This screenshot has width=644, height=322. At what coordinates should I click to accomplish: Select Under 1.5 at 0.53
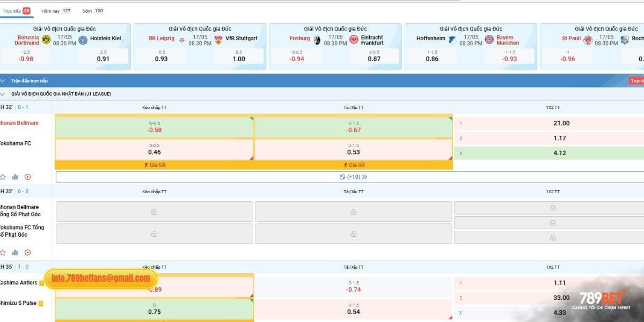(354, 149)
